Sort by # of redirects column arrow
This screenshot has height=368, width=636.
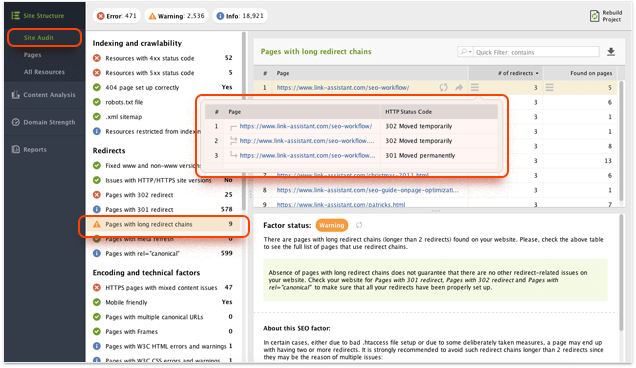[x=537, y=73]
